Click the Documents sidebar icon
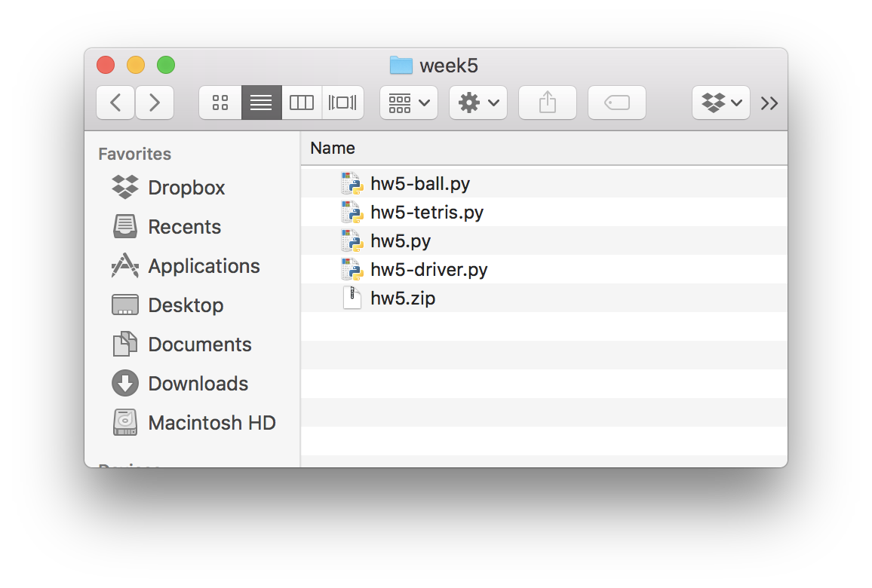This screenshot has height=588, width=872. click(125, 344)
